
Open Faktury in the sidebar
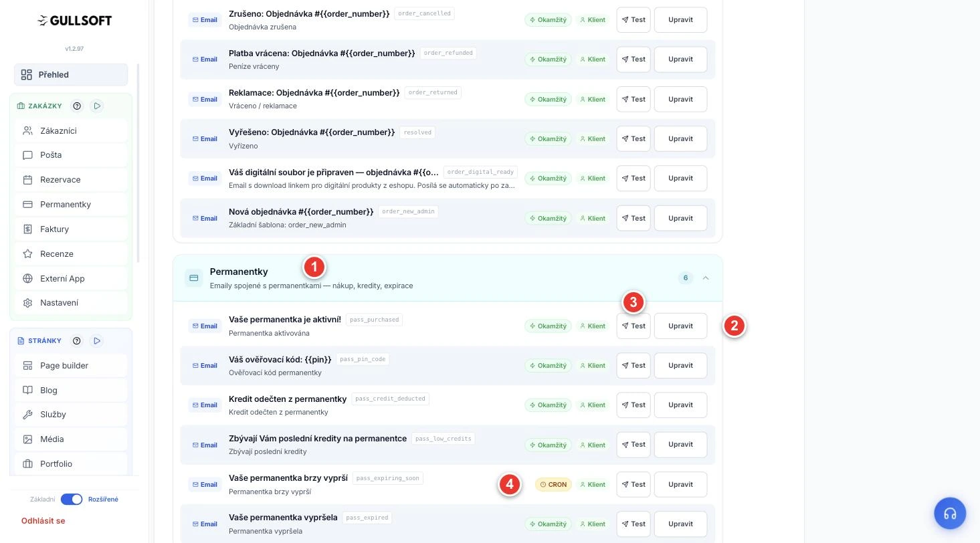click(x=71, y=229)
